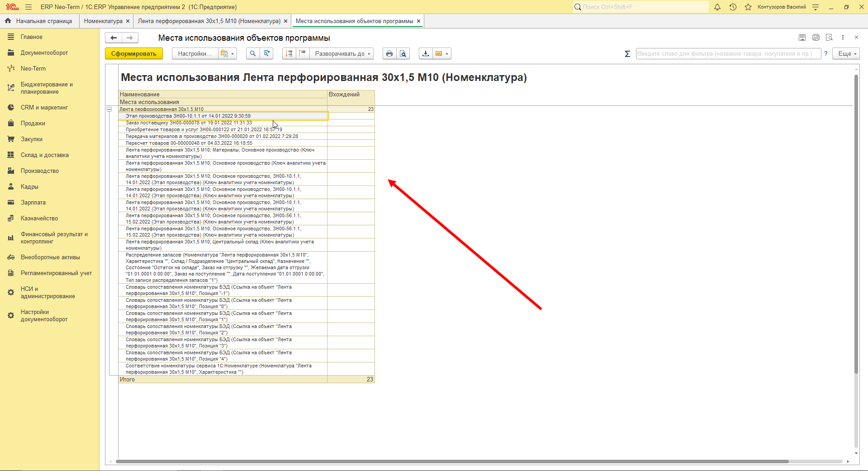868x471 pixels.
Task: Open print preview from the report toolbar
Action: tap(403, 54)
